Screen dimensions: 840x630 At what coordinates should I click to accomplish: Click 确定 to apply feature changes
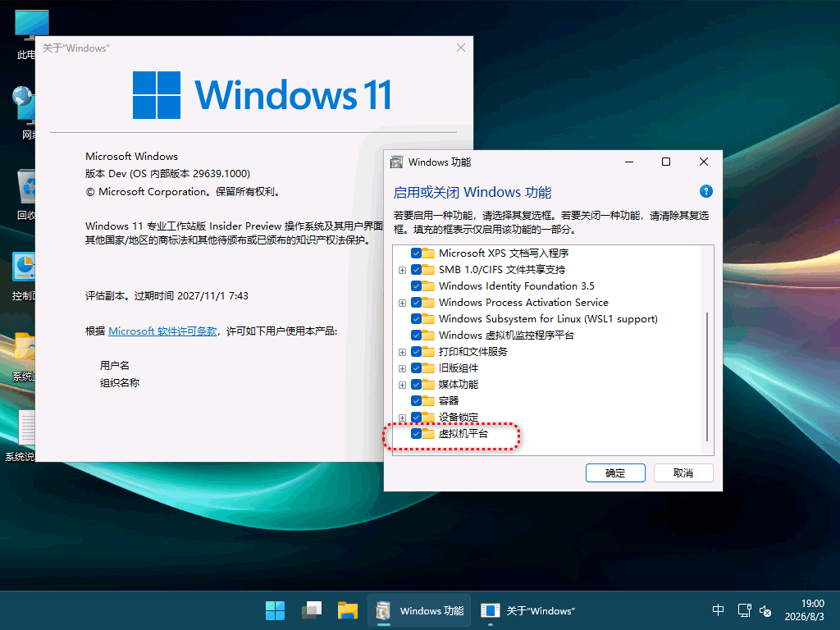click(x=615, y=473)
